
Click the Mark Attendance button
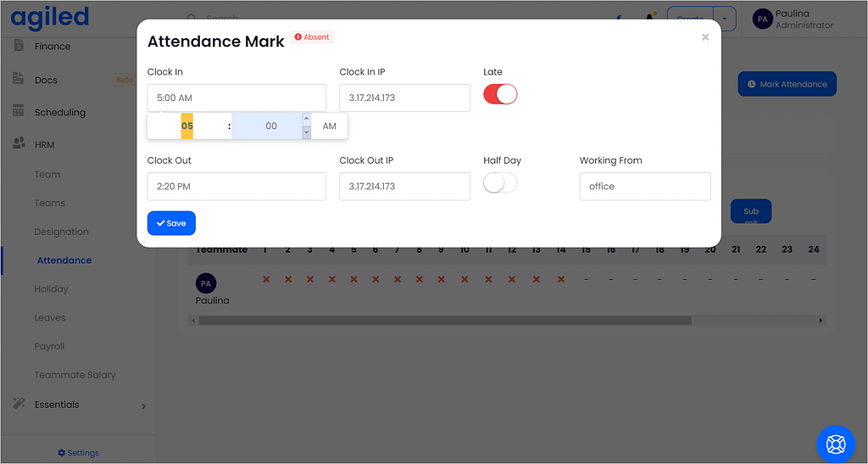787,84
